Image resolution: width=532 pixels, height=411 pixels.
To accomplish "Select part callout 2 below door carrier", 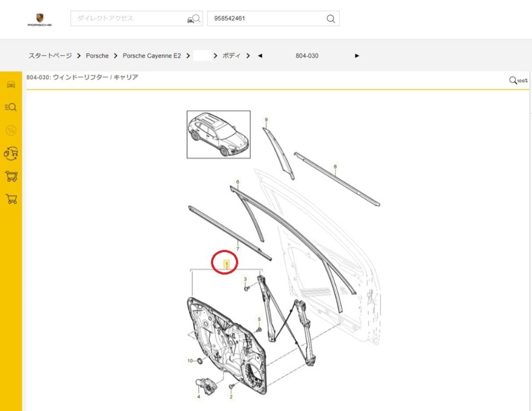I will click(231, 397).
